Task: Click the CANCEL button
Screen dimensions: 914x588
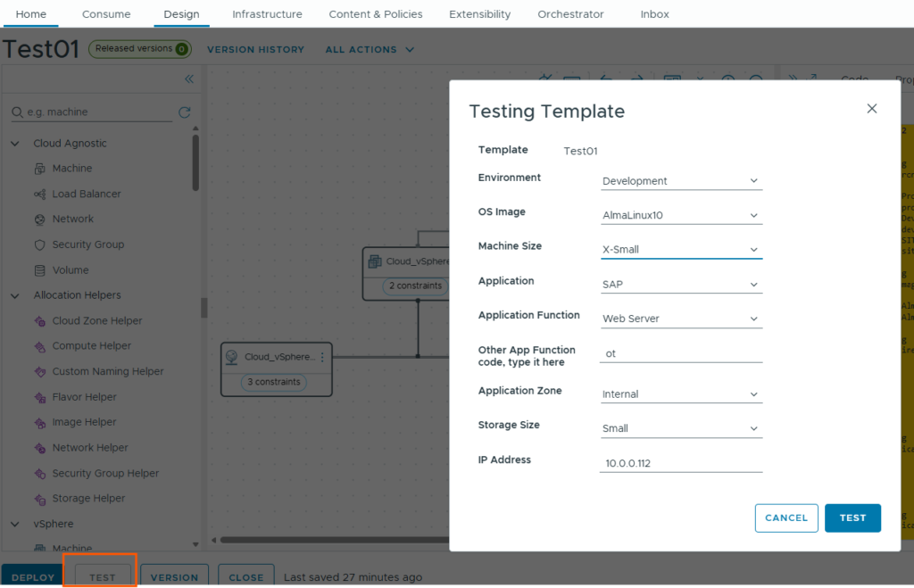Action: (786, 518)
